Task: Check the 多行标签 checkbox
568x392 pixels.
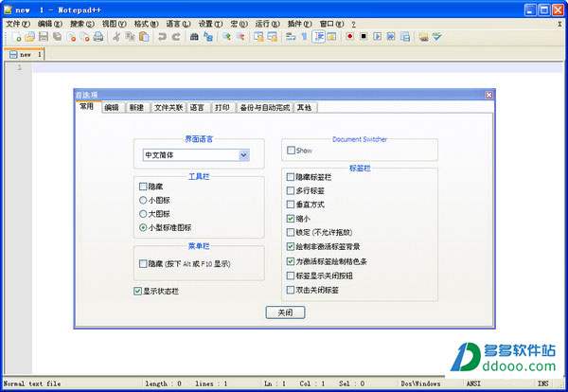Action: point(291,190)
